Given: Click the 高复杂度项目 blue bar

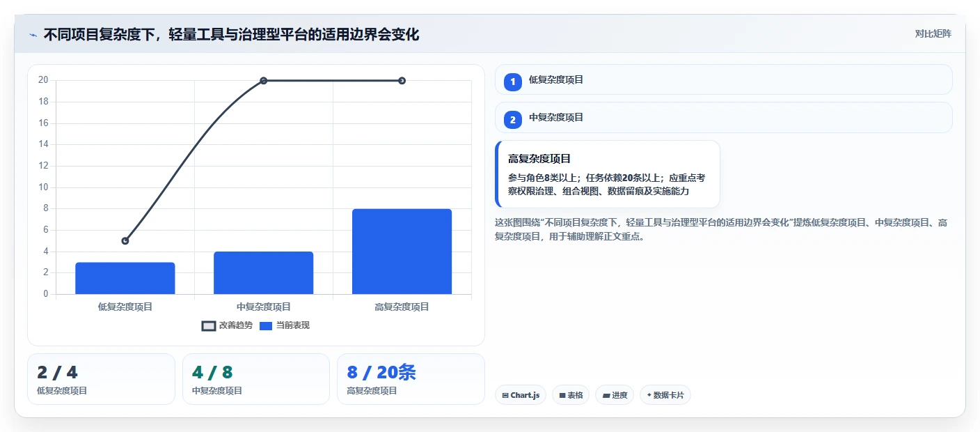Looking at the screenshot, I should (x=402, y=252).
